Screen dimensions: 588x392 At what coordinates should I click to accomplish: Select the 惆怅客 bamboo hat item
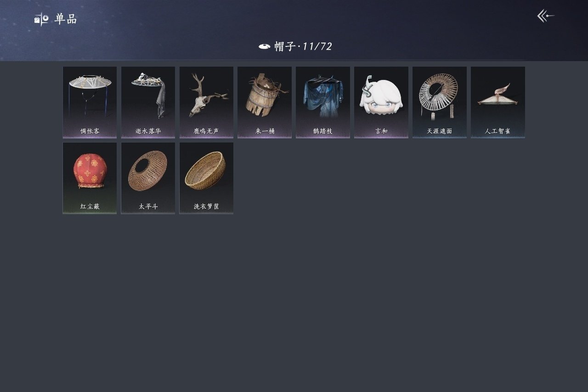click(x=90, y=102)
